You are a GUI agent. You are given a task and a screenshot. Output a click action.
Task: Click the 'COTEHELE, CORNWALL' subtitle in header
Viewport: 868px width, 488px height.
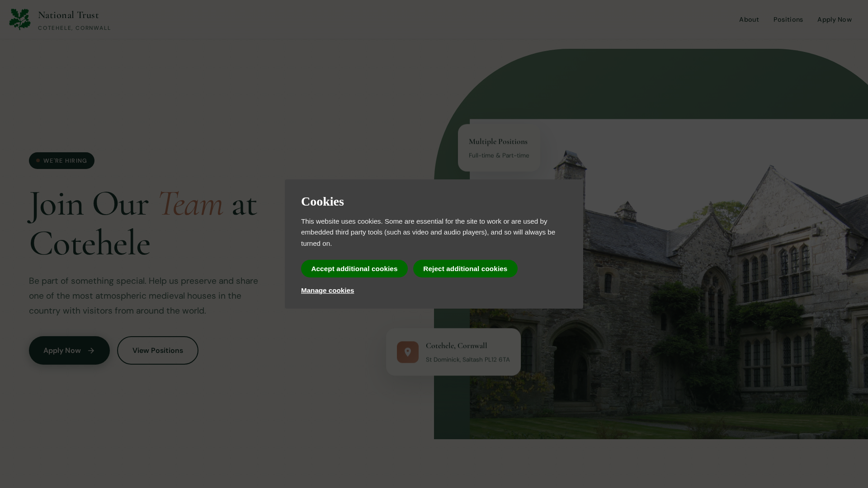coord(74,28)
